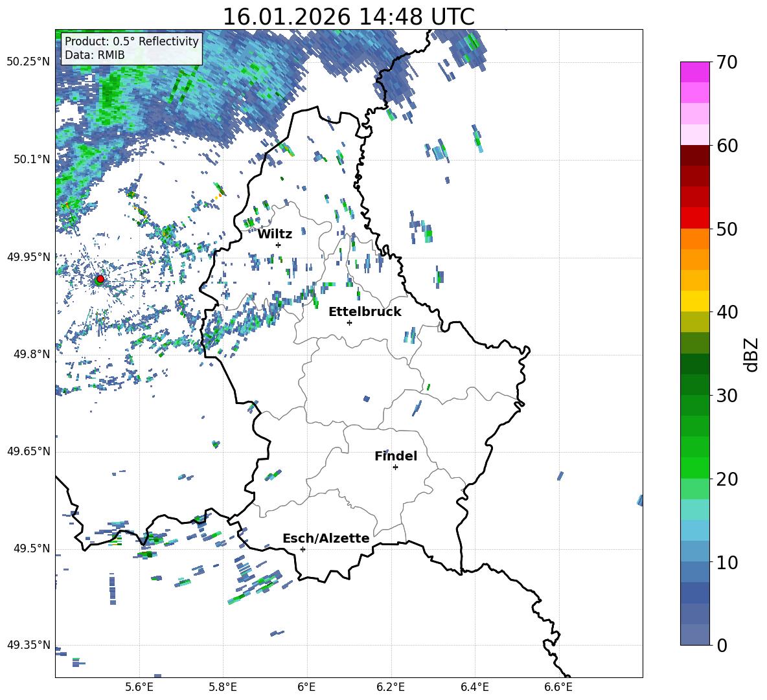
Task: Click the Product: 0.5° Reflectivity text
Action: click(132, 41)
